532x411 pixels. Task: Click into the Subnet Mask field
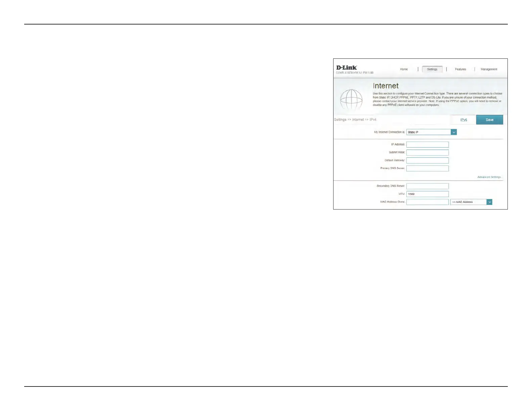(x=427, y=152)
